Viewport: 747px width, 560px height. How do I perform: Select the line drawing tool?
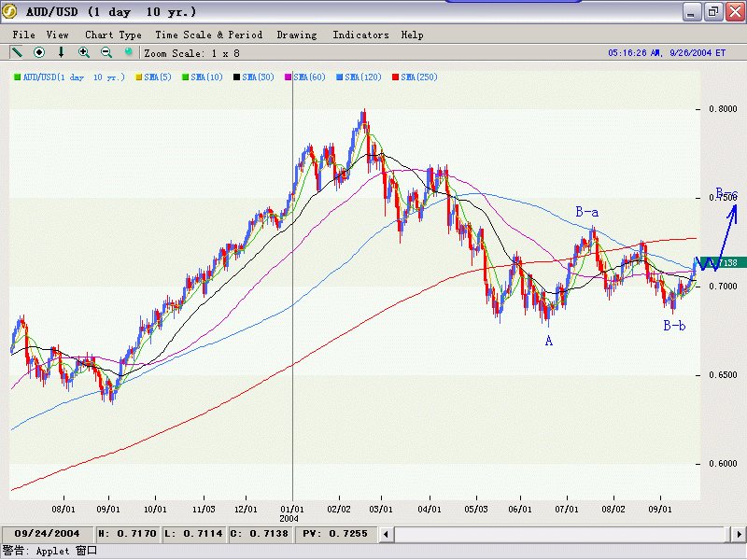click(17, 52)
